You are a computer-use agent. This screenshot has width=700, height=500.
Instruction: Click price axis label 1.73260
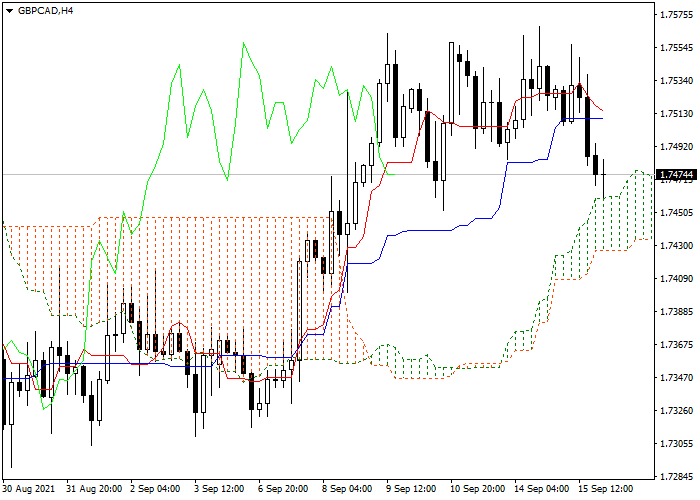(676, 410)
